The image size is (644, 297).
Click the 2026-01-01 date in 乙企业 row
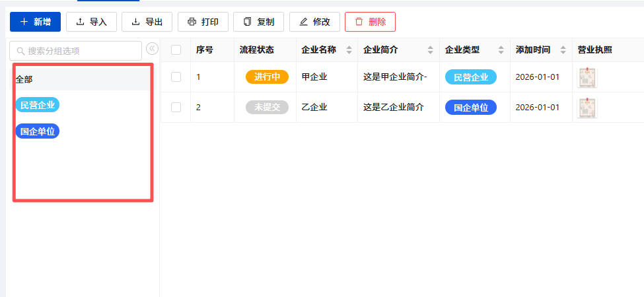pos(537,107)
